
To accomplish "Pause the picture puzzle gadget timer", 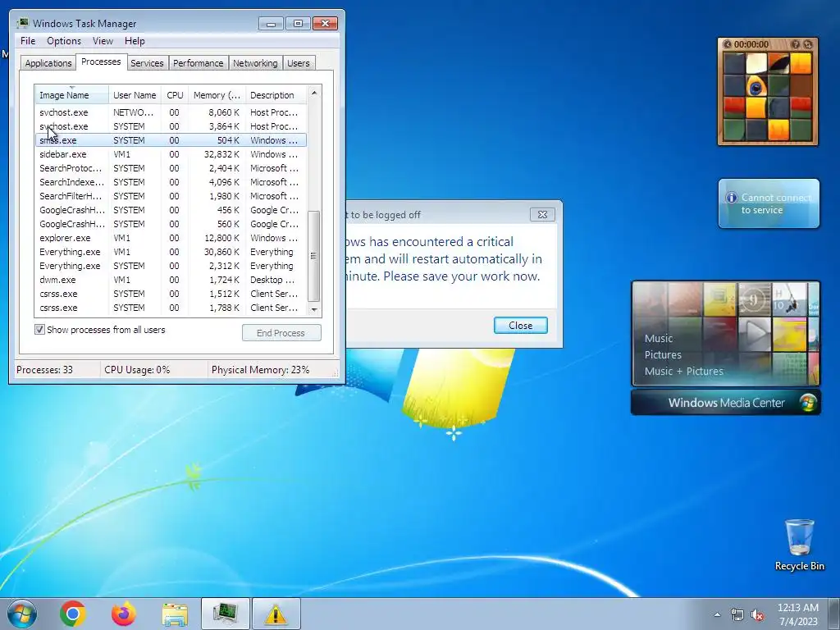I will point(727,44).
